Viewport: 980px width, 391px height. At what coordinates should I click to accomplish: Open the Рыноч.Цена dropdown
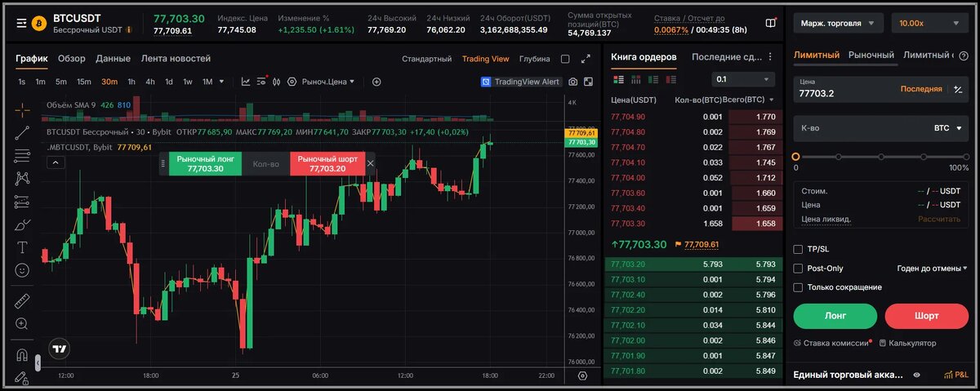click(328, 82)
